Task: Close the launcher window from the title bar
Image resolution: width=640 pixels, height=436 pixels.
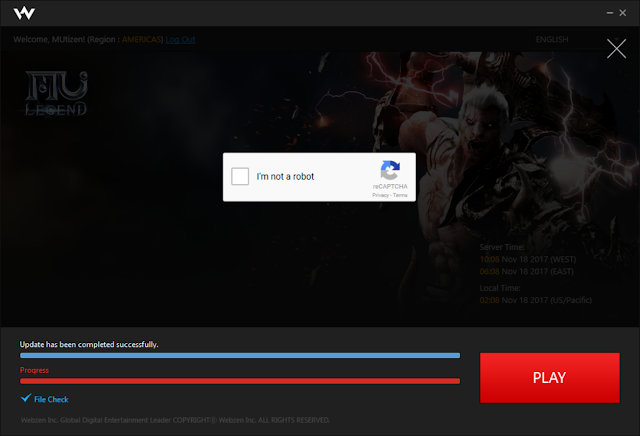Action: pos(623,13)
